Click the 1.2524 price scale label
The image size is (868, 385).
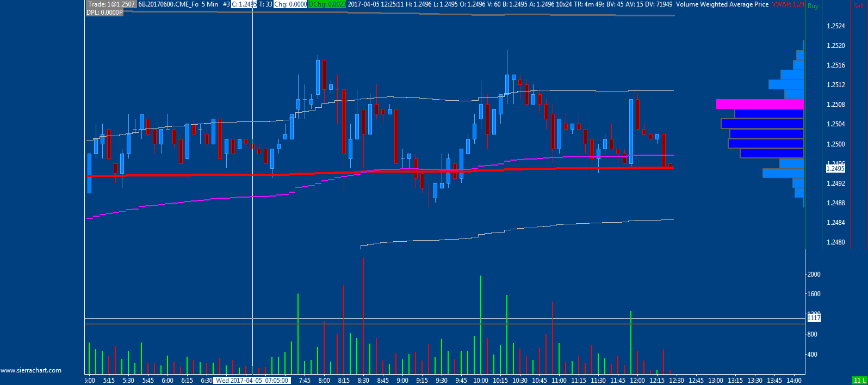[836, 26]
